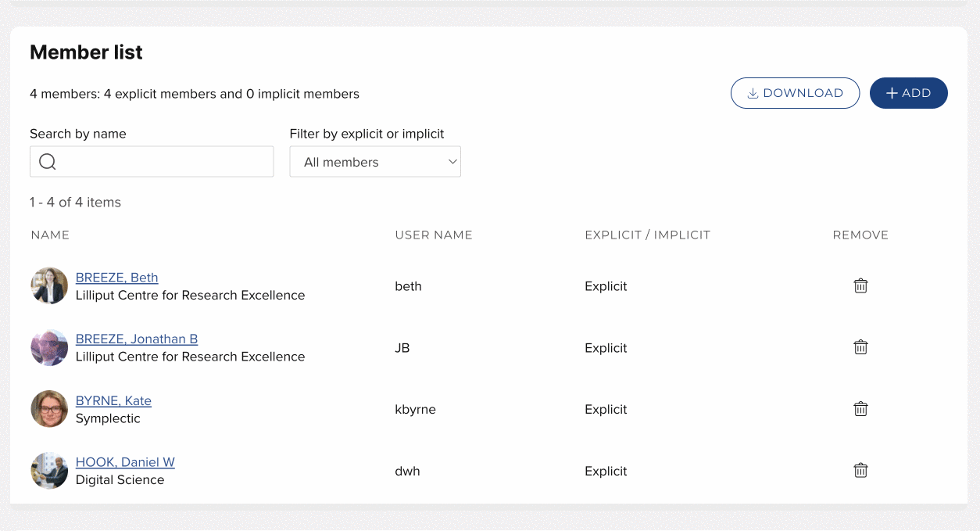Click trash icon for Jonathan B Breeze
980x531 pixels.
tap(860, 347)
